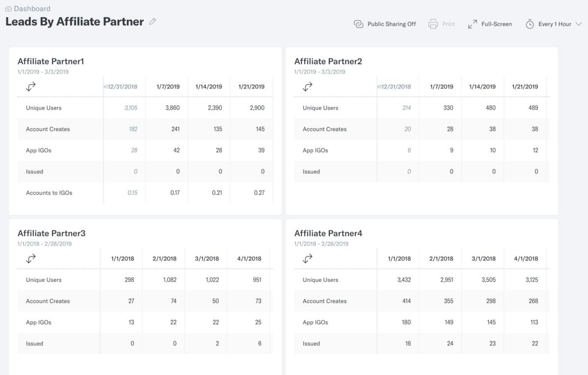This screenshot has height=375, width=588.
Task: Select 1/7/2019 column header in Partner1
Action: coord(168,87)
